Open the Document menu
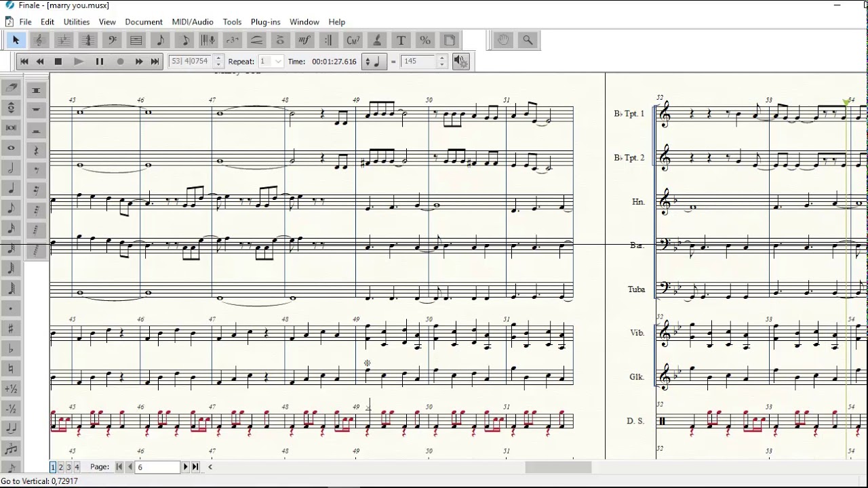This screenshot has width=868, height=488. [144, 22]
